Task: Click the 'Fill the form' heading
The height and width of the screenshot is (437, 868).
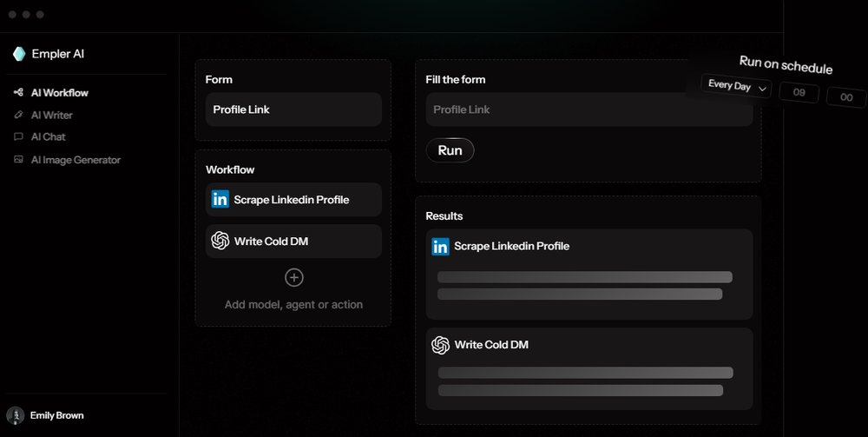Action: point(456,80)
